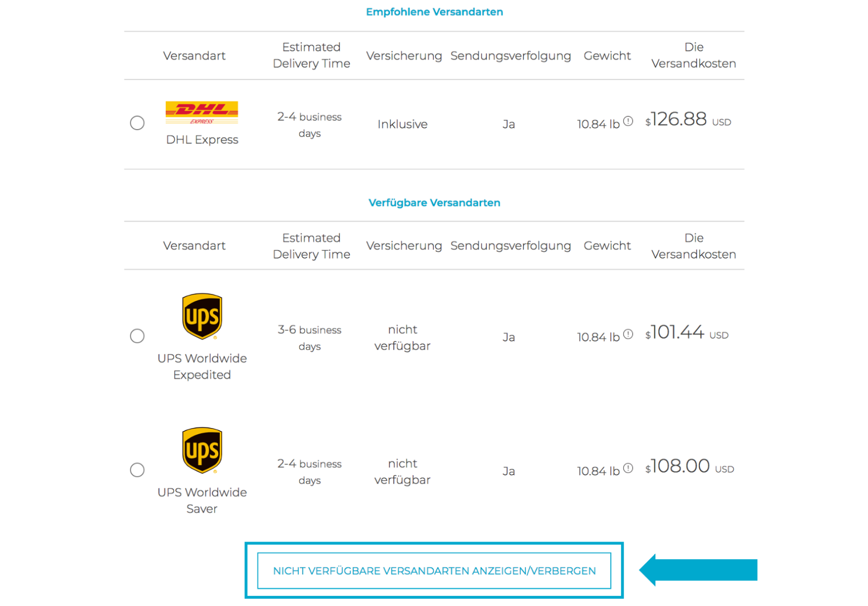Click the blue arrow pointing at the button

pyautogui.click(x=698, y=570)
